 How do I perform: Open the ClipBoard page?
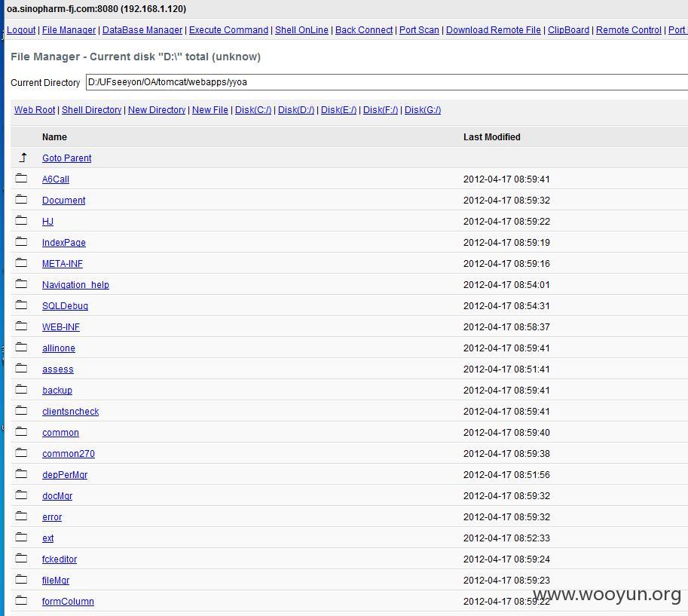pos(569,30)
